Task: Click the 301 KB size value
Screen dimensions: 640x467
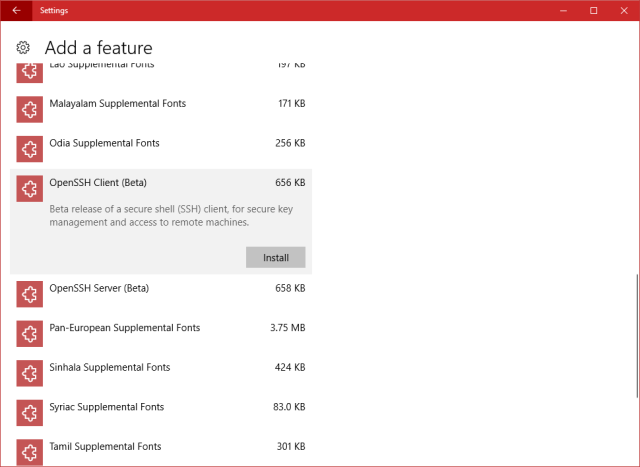Action: (x=291, y=447)
